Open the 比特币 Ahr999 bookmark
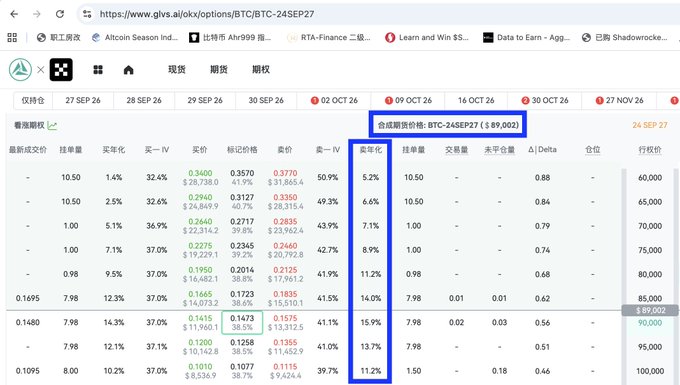 tap(230, 38)
